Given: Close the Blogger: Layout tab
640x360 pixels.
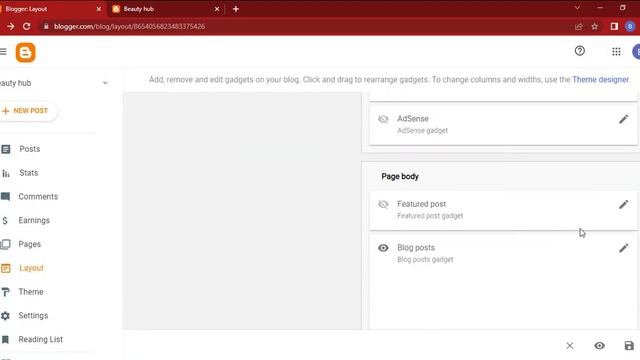Looking at the screenshot, I should pyautogui.click(x=98, y=9).
